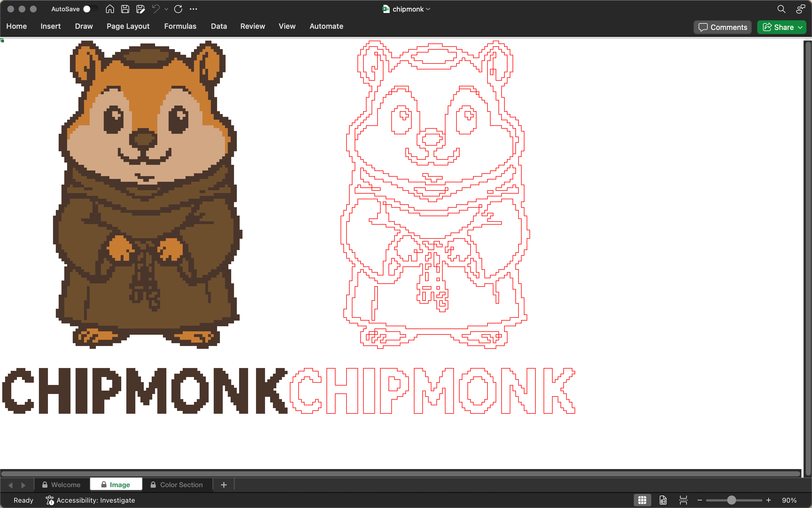The height and width of the screenshot is (508, 812).
Task: Switch to Page Layout view icon
Action: 663,500
